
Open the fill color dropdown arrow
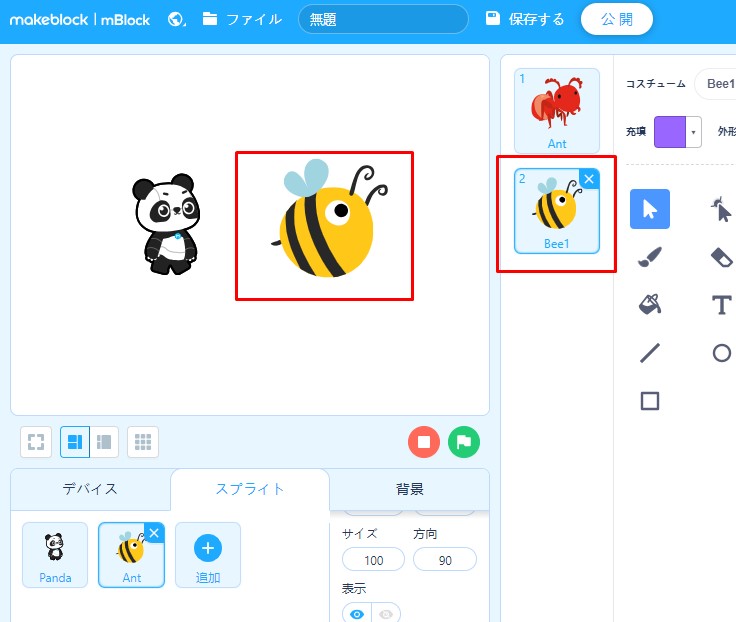click(x=693, y=132)
